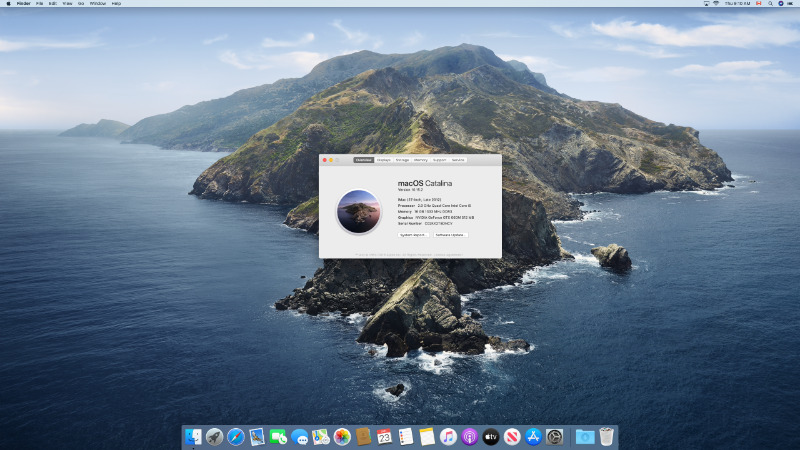Open Spotlight search in menu bar
Viewport: 800px width, 450px height.
click(770, 3)
